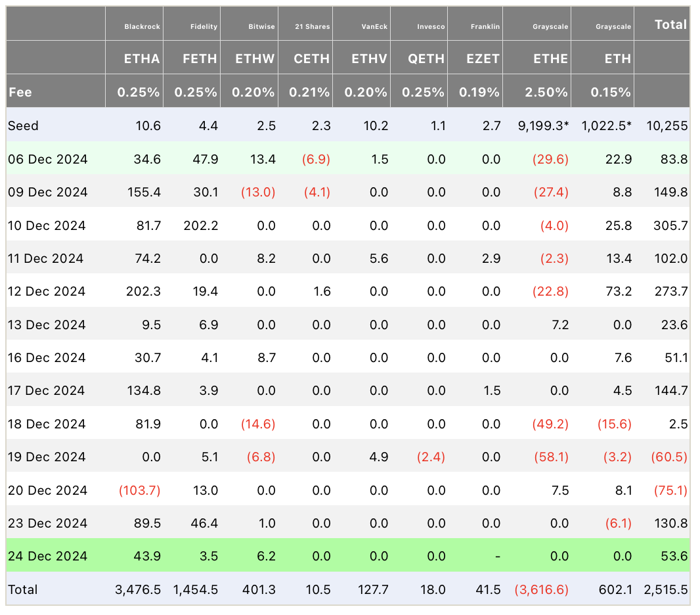Viewport: 700px width, 615px height.
Task: Click the 11 Dec 2024 date
Action: [45, 259]
